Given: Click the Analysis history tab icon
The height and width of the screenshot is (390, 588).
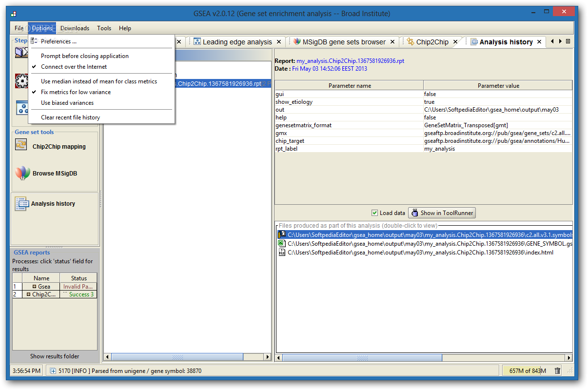Looking at the screenshot, I should 474,42.
